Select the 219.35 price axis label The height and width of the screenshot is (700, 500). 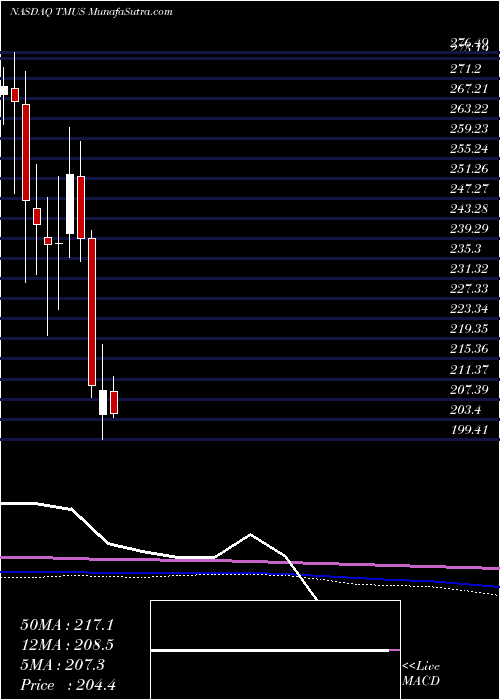468,329
